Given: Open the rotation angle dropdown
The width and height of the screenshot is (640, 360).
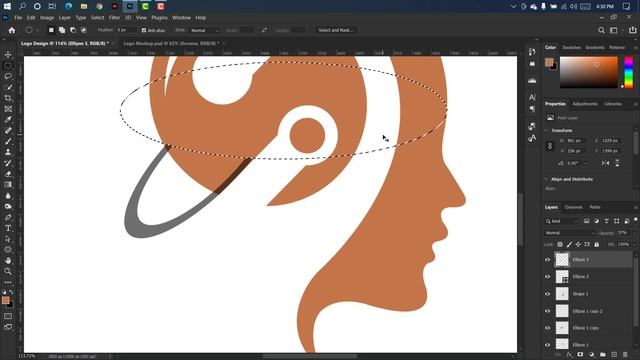Looking at the screenshot, I should 585,163.
